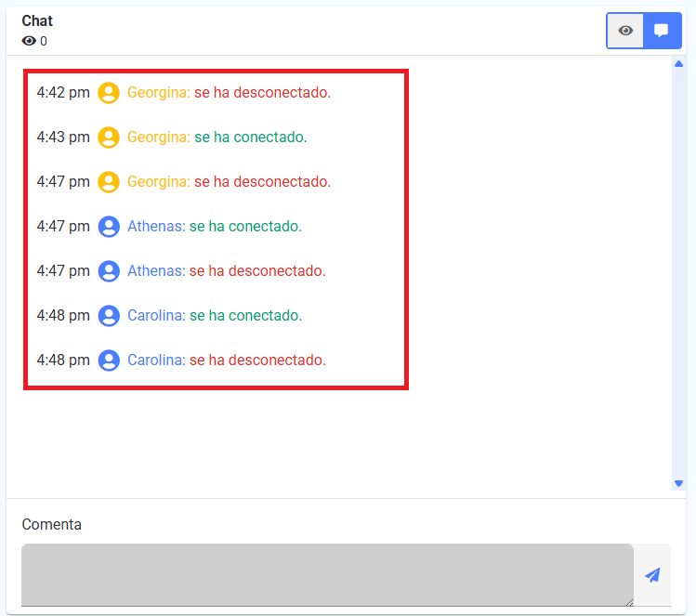696x616 pixels.
Task: Switch to the chat bubble view
Action: click(662, 31)
